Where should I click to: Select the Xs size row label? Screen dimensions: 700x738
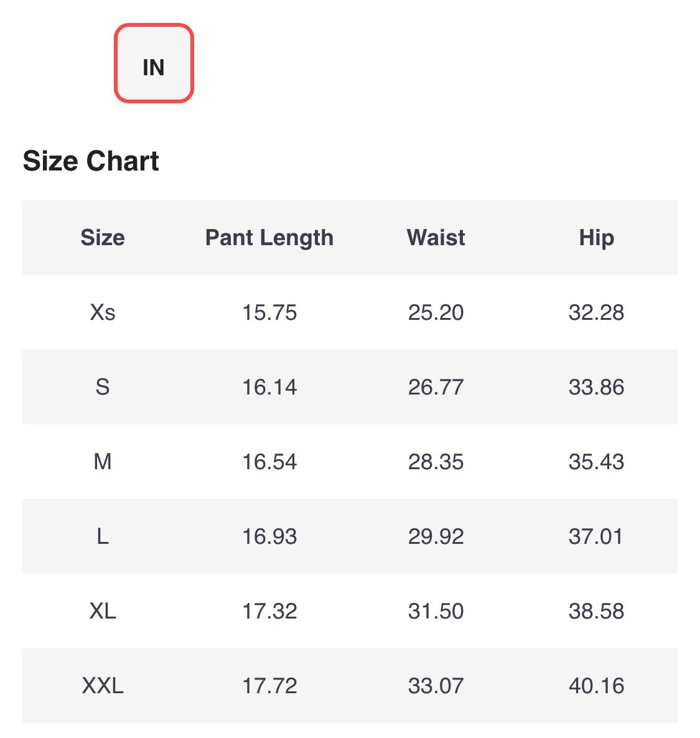point(103,312)
